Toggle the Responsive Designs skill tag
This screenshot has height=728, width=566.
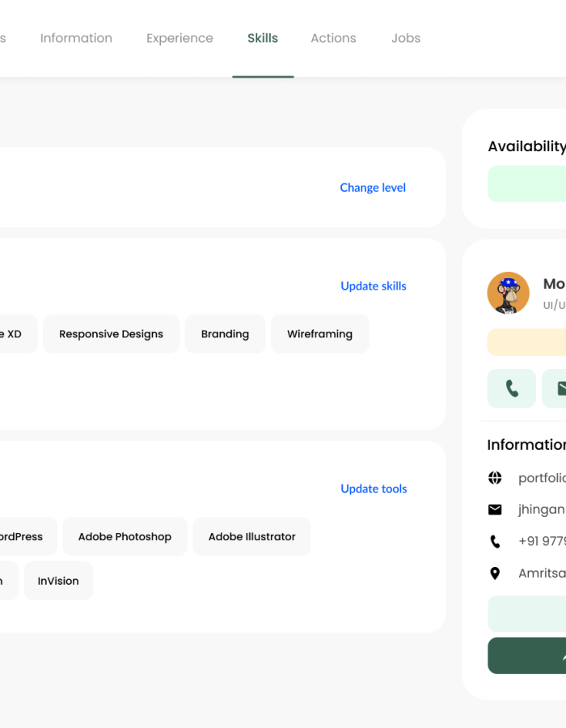pyautogui.click(x=111, y=333)
